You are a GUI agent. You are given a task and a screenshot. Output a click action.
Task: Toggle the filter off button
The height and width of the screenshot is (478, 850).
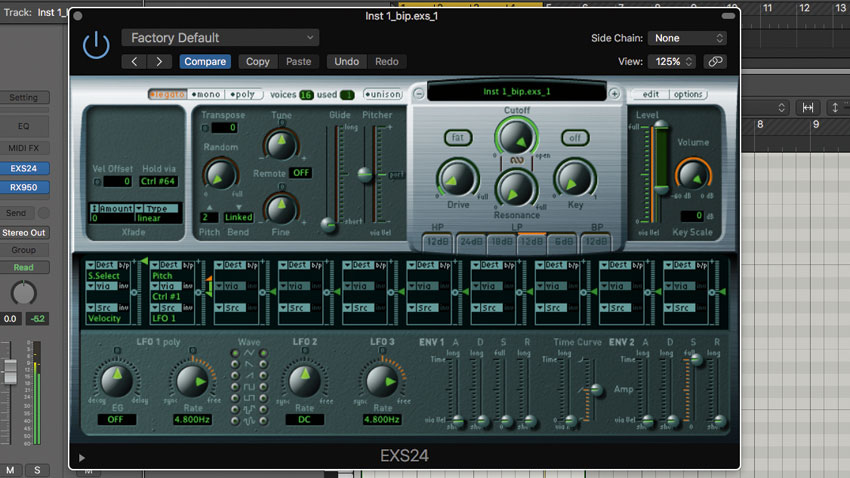point(575,138)
